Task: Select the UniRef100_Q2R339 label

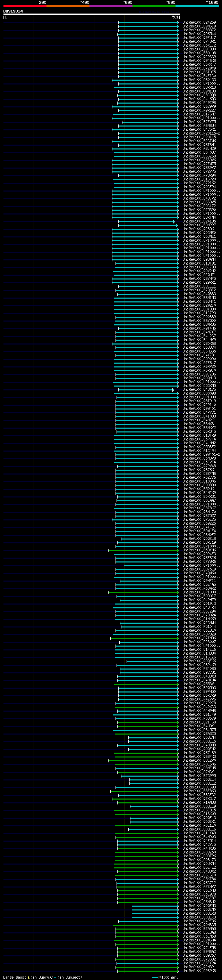Action: (x=199, y=57)
